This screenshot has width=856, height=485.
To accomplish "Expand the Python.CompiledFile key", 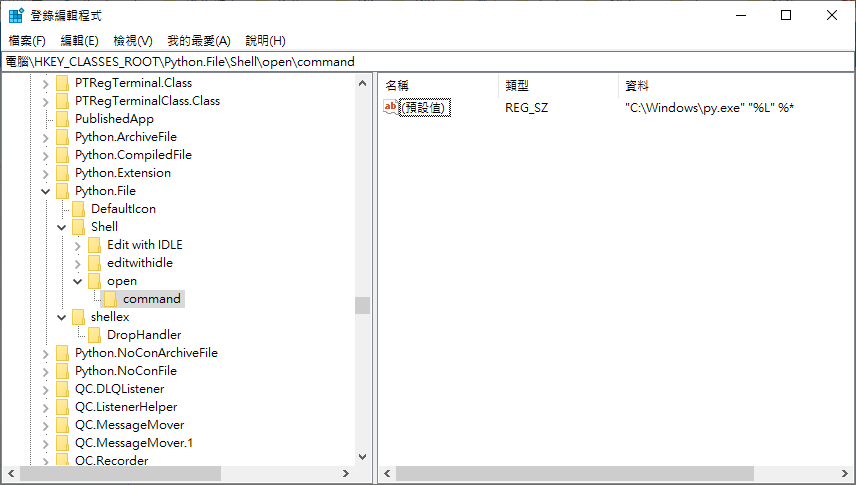I will (46, 156).
